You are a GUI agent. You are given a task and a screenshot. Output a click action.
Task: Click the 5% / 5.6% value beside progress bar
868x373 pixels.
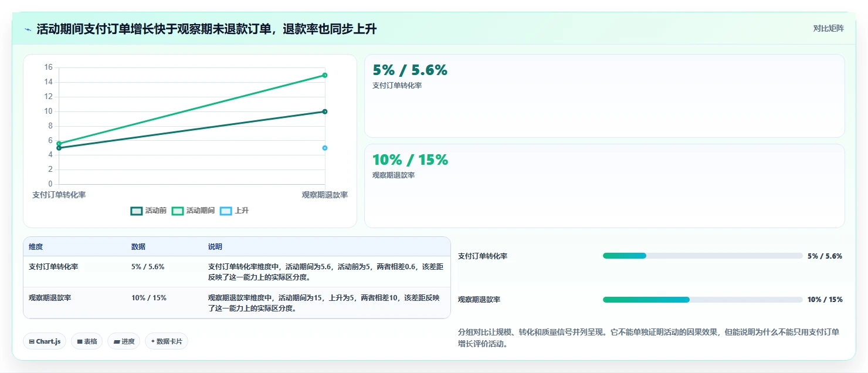click(x=825, y=256)
